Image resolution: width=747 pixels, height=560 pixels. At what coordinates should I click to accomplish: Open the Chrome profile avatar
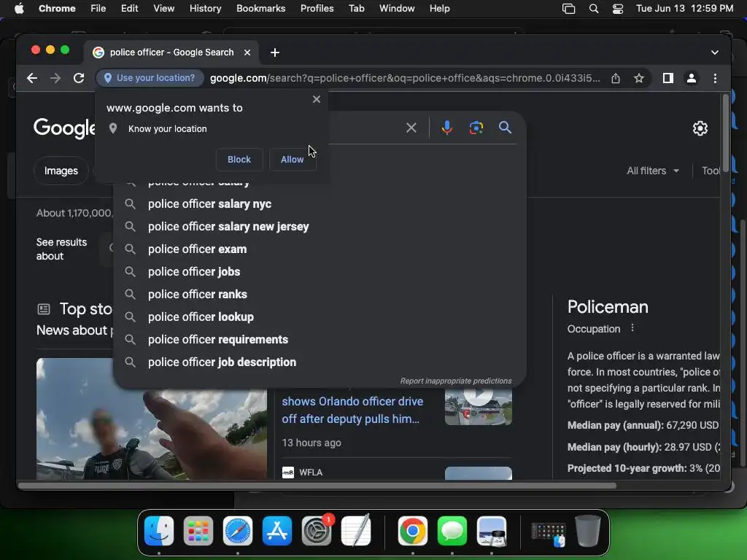pos(692,78)
